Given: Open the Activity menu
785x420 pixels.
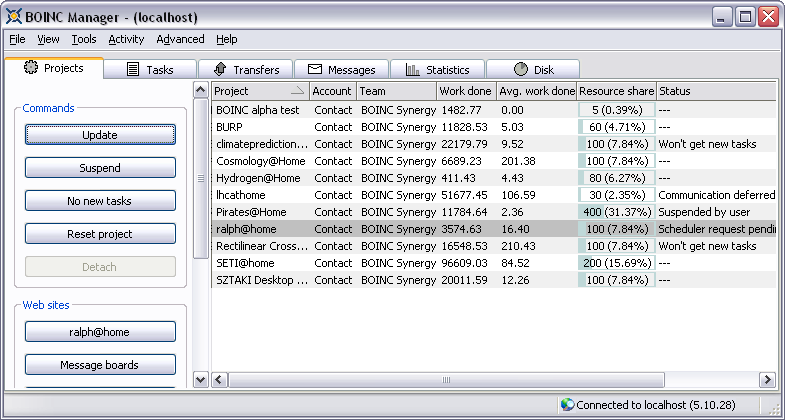Looking at the screenshot, I should tap(126, 39).
